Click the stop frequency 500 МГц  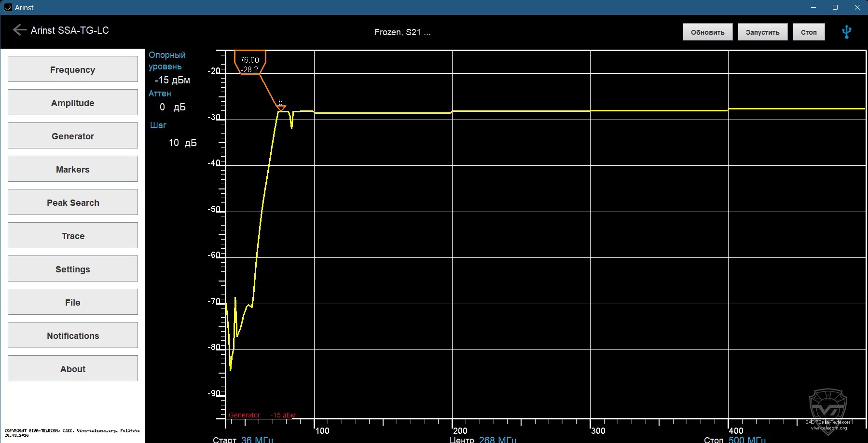coord(747,439)
